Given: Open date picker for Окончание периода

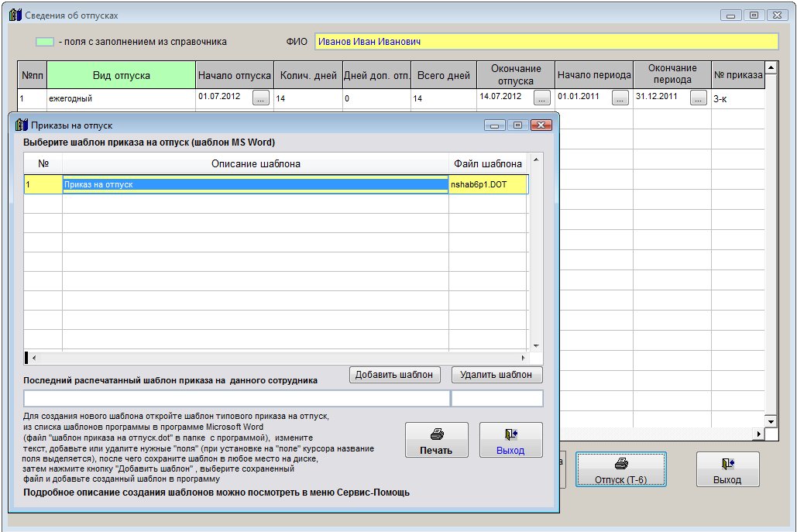Looking at the screenshot, I should point(699,98).
